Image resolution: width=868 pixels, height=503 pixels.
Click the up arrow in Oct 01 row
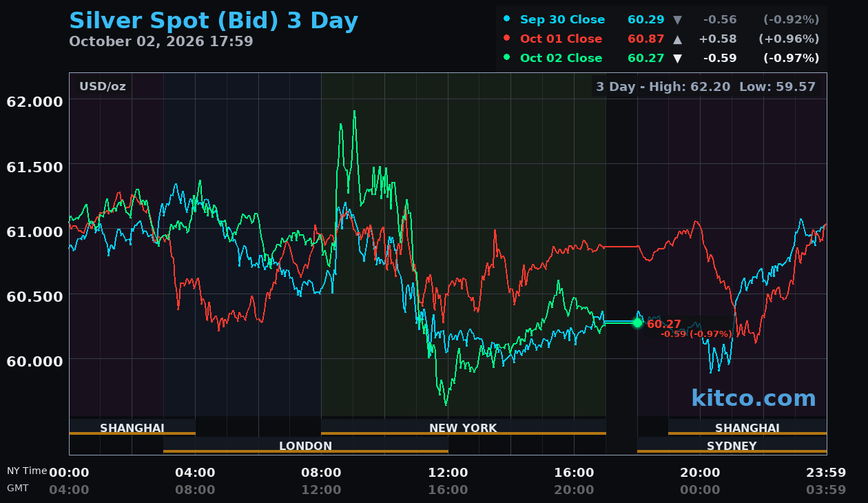(677, 39)
